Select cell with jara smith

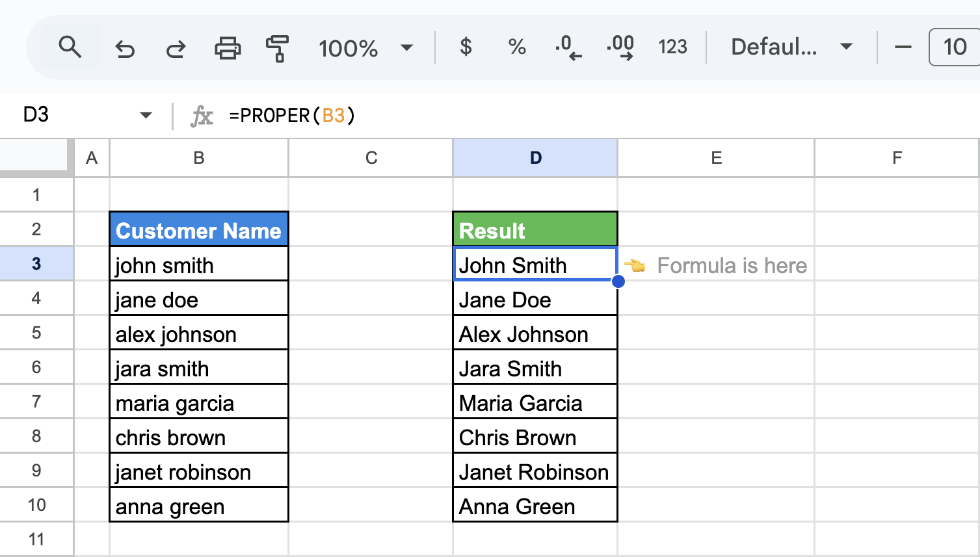(199, 367)
